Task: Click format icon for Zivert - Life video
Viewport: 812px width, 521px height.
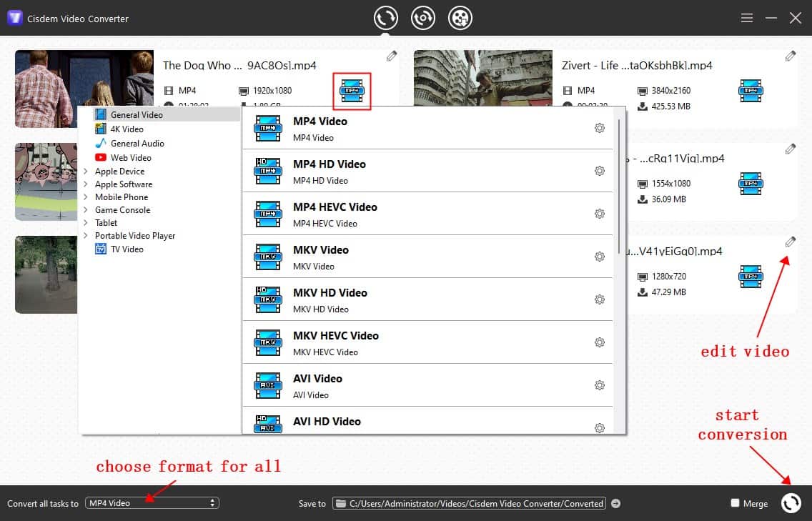Action: 751,91
